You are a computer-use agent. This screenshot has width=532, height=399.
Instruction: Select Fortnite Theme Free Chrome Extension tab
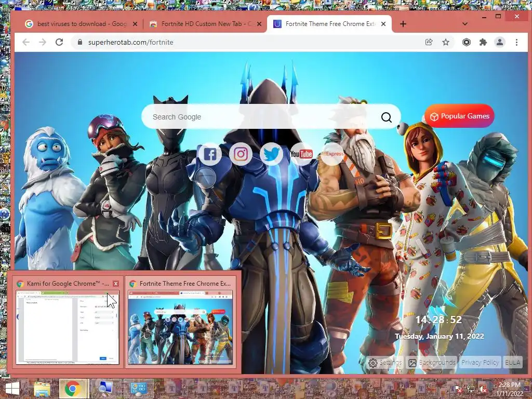[330, 24]
